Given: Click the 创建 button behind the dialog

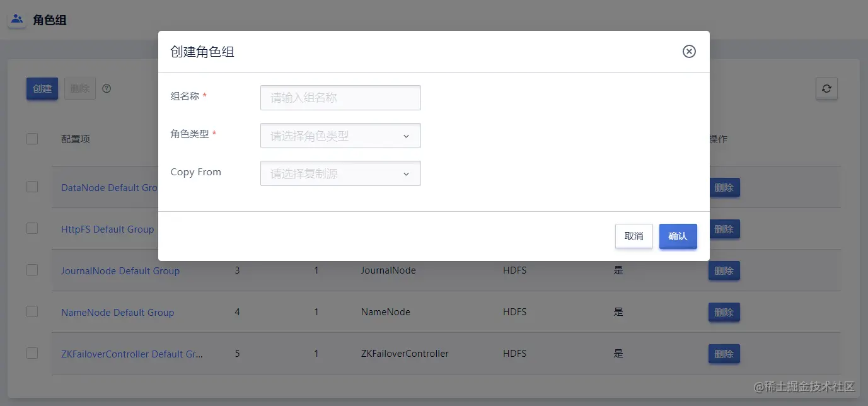Looking at the screenshot, I should click(x=42, y=89).
